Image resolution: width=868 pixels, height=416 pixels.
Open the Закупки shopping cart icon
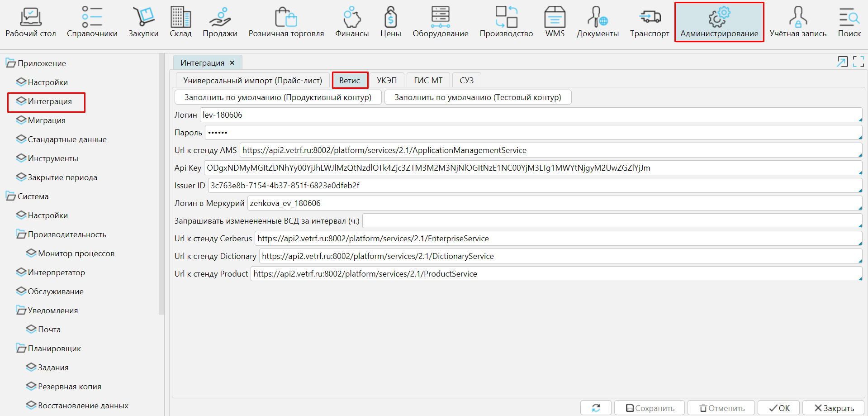point(143,17)
